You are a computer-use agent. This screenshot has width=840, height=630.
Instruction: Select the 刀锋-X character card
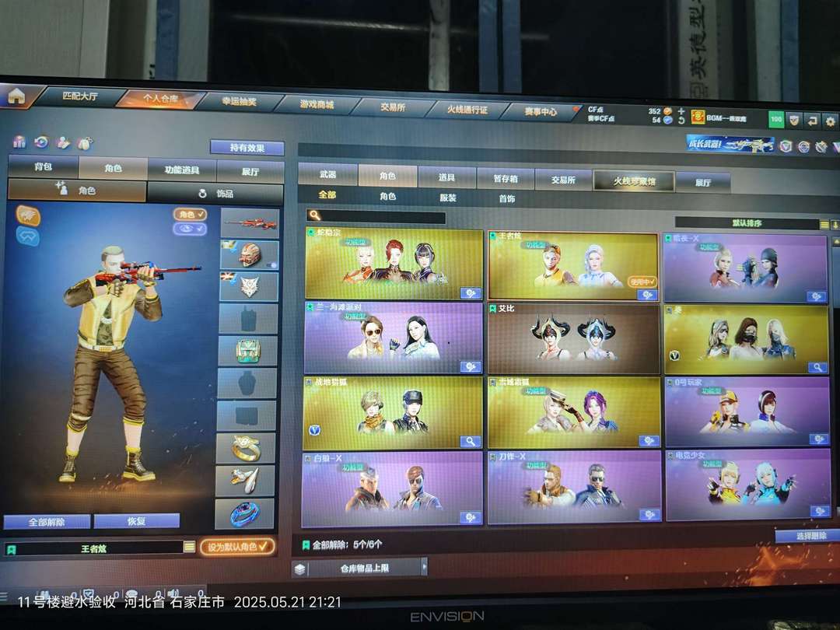click(574, 488)
